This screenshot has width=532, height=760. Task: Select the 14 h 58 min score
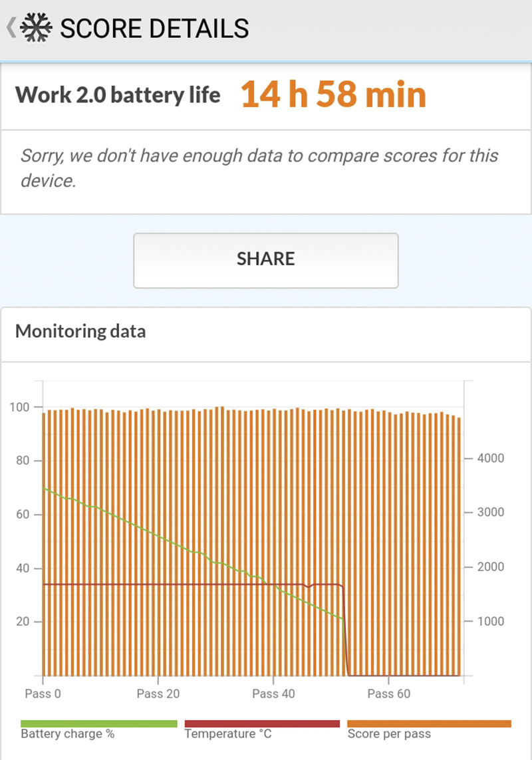click(x=333, y=94)
